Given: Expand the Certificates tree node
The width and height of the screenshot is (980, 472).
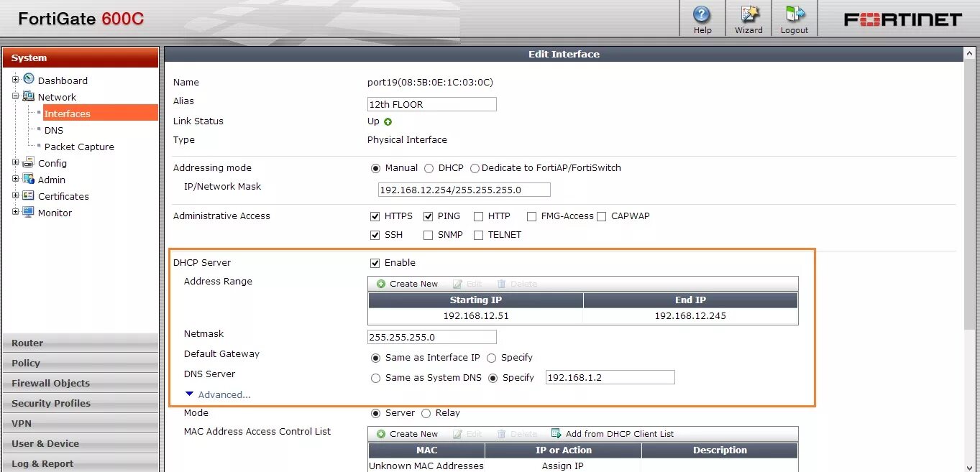Looking at the screenshot, I should (x=16, y=195).
